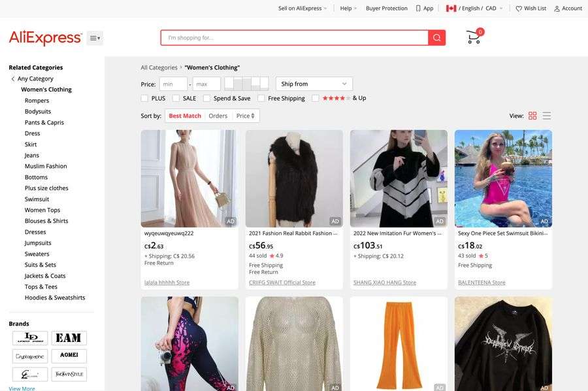The height and width of the screenshot is (391, 588).
Task: Open Plus size clothes category
Action: (x=46, y=188)
